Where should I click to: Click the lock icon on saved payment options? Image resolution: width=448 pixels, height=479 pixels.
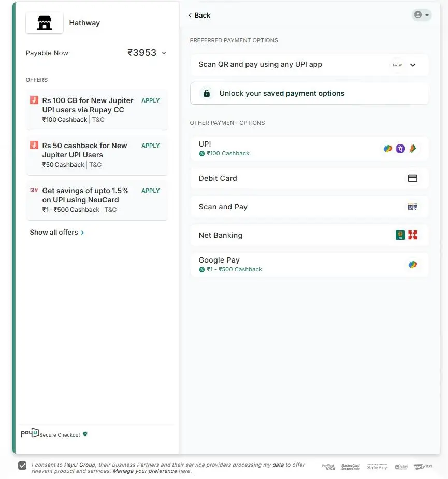click(x=207, y=93)
